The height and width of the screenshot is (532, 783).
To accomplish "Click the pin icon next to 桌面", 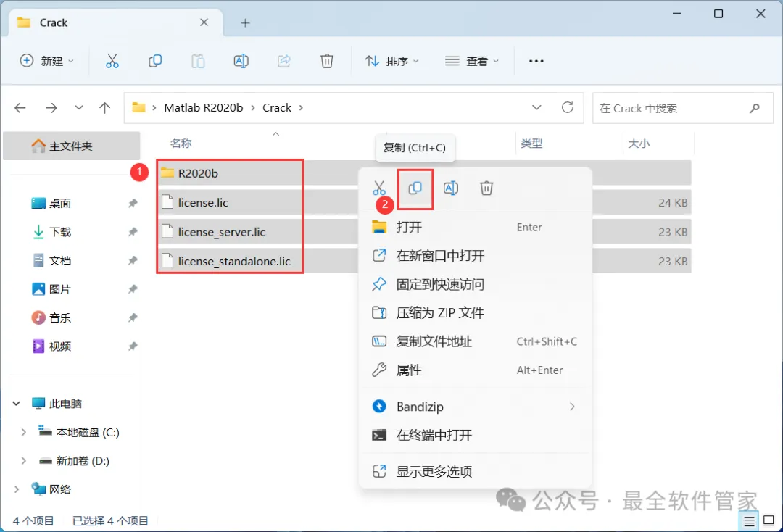I will click(133, 203).
